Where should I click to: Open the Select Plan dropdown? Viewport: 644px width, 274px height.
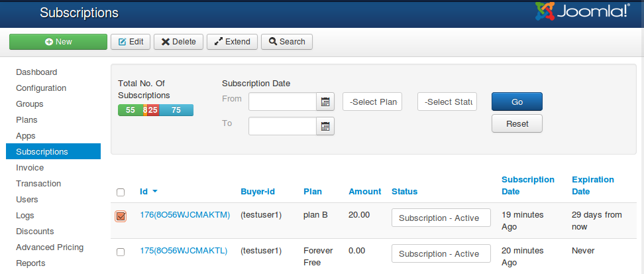point(372,102)
